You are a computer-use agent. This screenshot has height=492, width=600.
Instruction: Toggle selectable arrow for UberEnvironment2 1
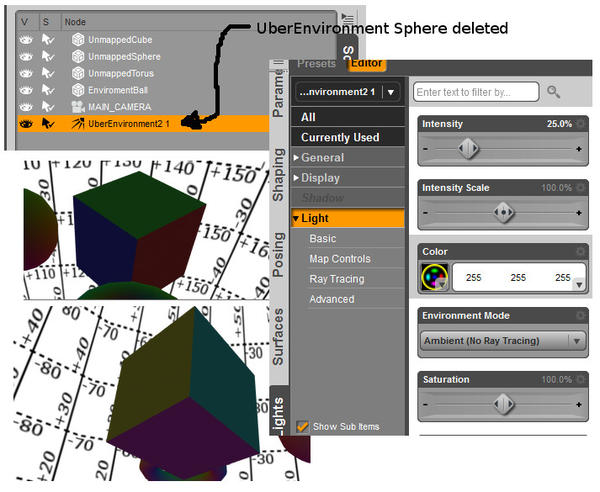point(48,124)
